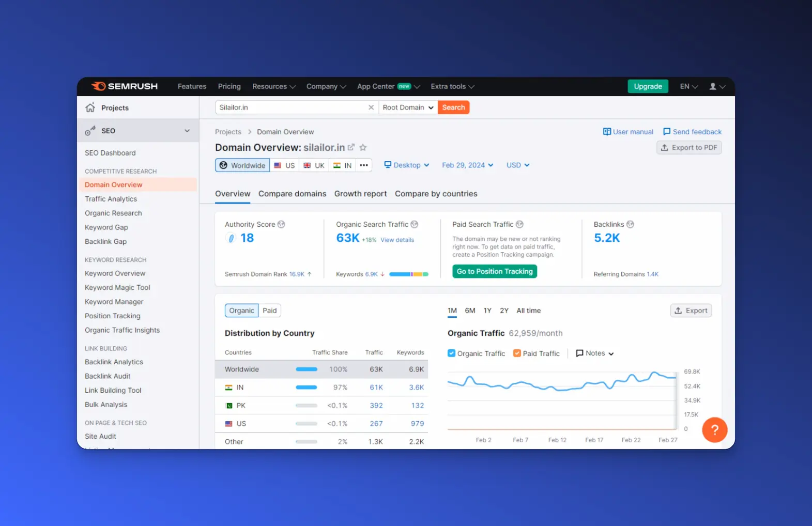This screenshot has width=812, height=526.
Task: Click the user account icon
Action: point(717,86)
